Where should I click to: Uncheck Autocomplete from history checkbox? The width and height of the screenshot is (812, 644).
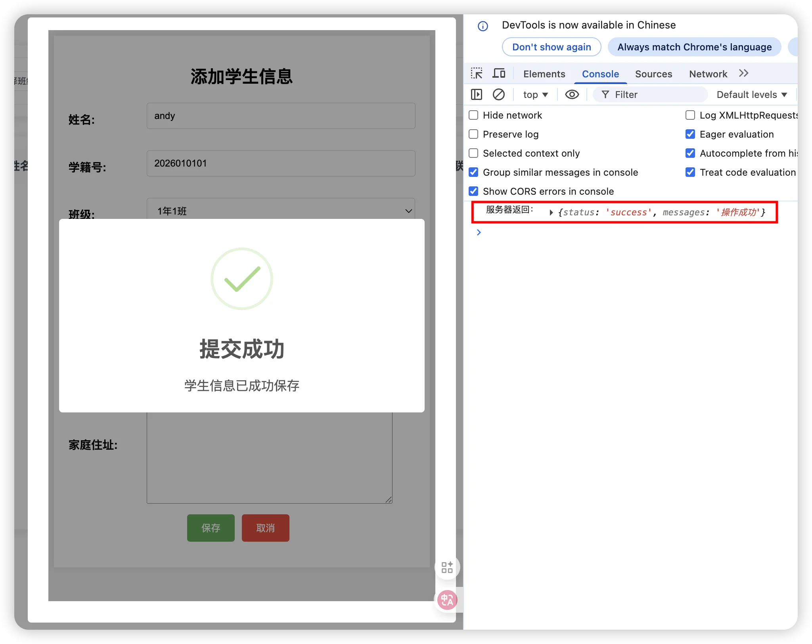click(690, 153)
